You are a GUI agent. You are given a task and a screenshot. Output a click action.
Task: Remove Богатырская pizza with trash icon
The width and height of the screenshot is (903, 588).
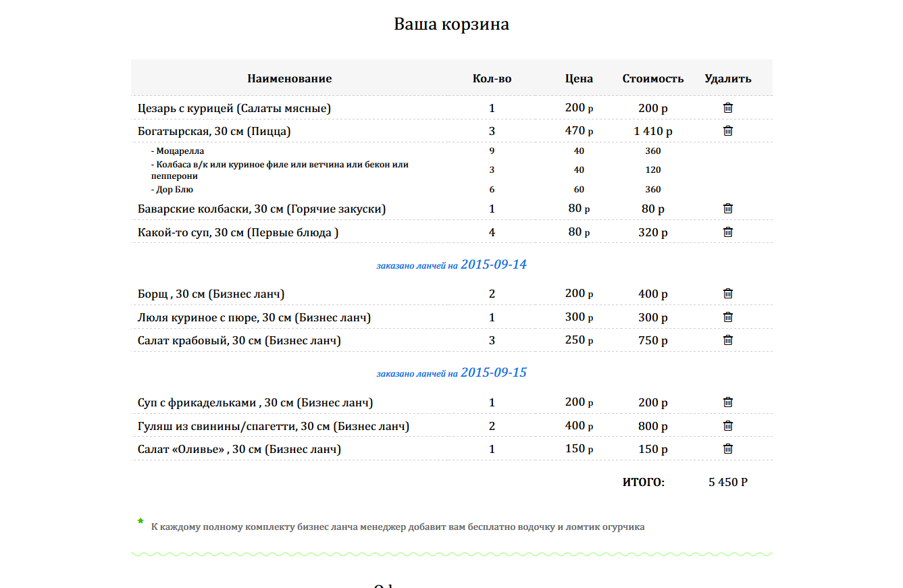tap(728, 131)
